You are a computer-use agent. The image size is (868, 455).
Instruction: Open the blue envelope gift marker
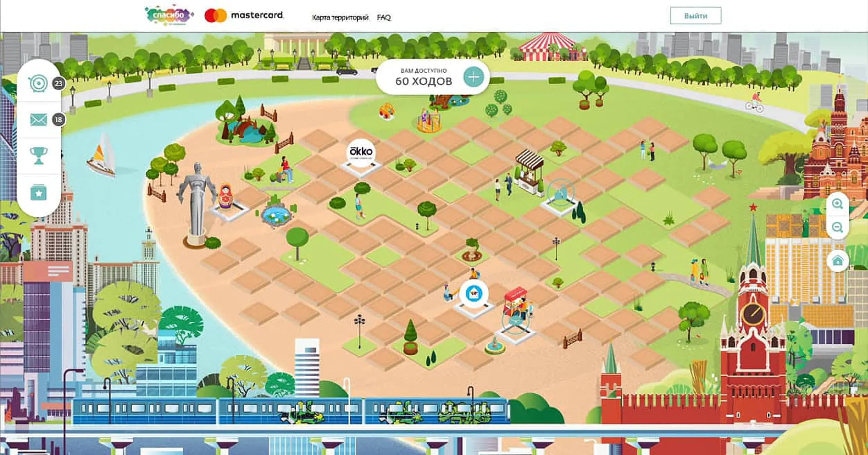pyautogui.click(x=473, y=293)
